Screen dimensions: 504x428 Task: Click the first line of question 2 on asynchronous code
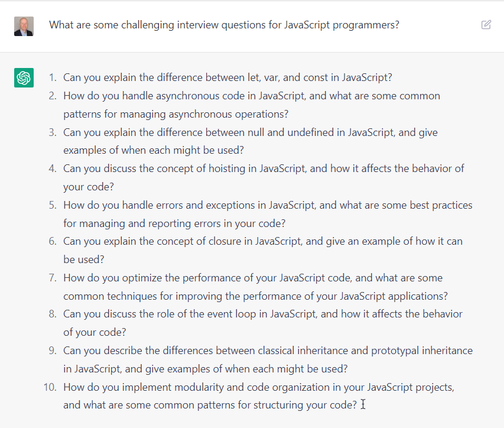coord(252,96)
